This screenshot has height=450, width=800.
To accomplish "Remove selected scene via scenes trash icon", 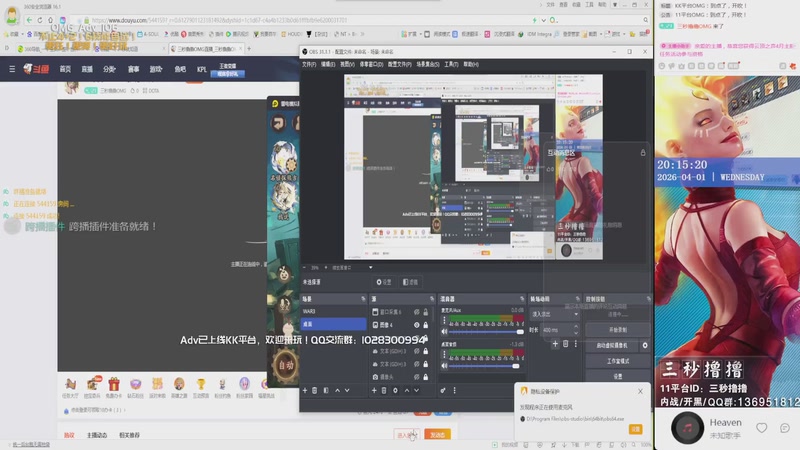I will click(315, 390).
